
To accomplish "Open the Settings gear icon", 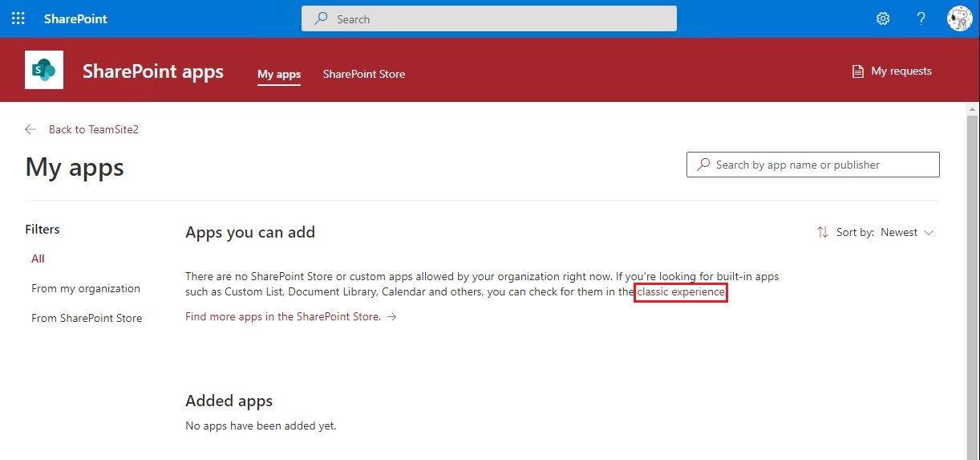I will coord(883,18).
